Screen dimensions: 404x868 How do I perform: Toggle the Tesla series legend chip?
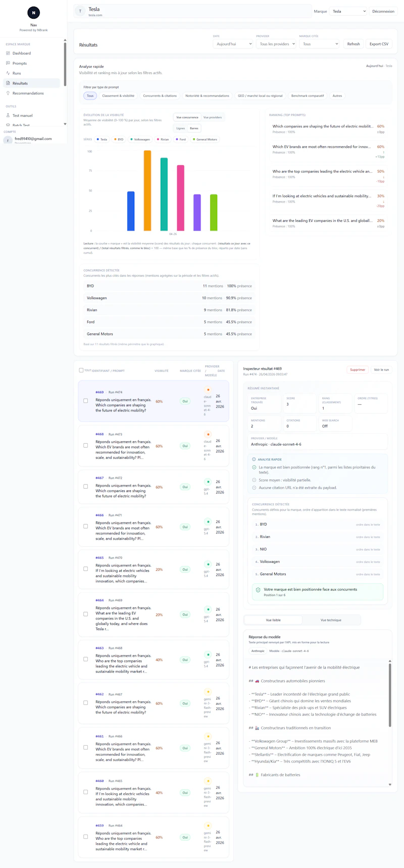click(102, 139)
